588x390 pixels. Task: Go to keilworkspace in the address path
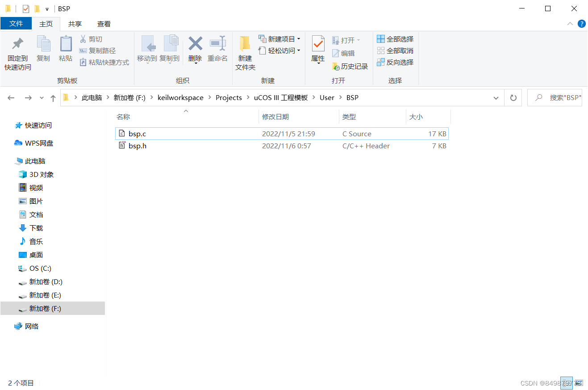tap(180, 98)
